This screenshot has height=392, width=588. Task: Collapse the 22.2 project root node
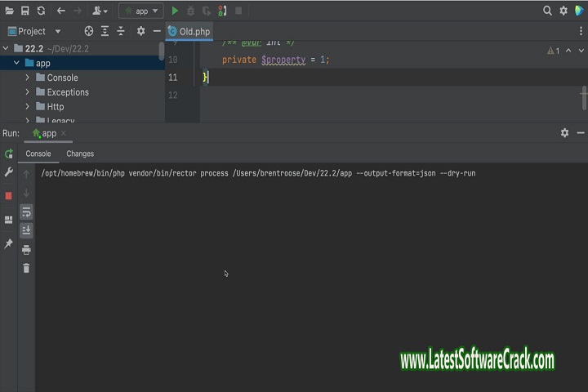[x=6, y=48]
